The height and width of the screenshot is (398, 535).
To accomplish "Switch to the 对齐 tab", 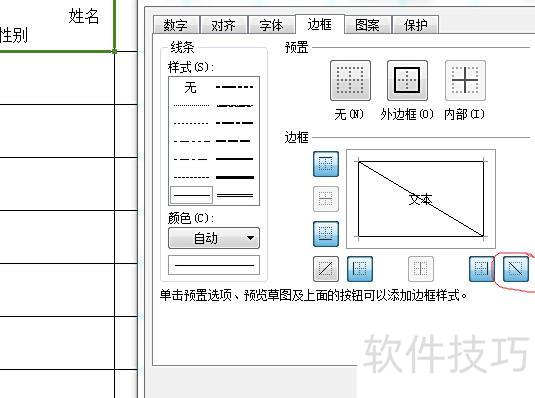I will click(223, 25).
